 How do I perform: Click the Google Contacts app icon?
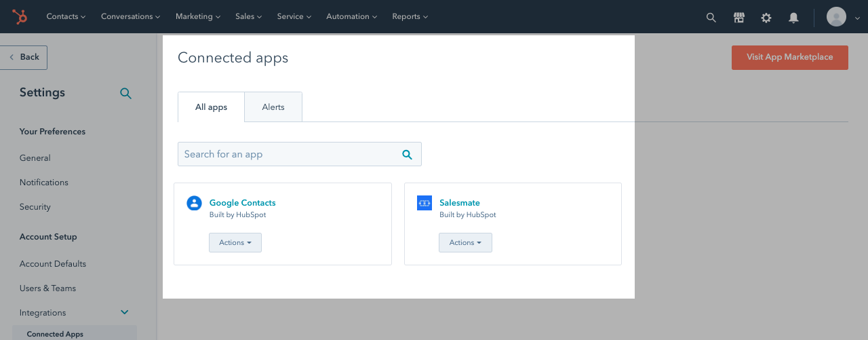[x=194, y=203]
